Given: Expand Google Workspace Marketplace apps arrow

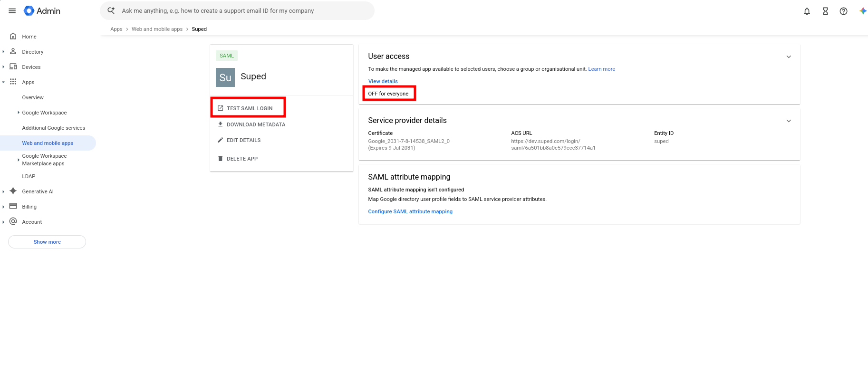Looking at the screenshot, I should (x=19, y=160).
